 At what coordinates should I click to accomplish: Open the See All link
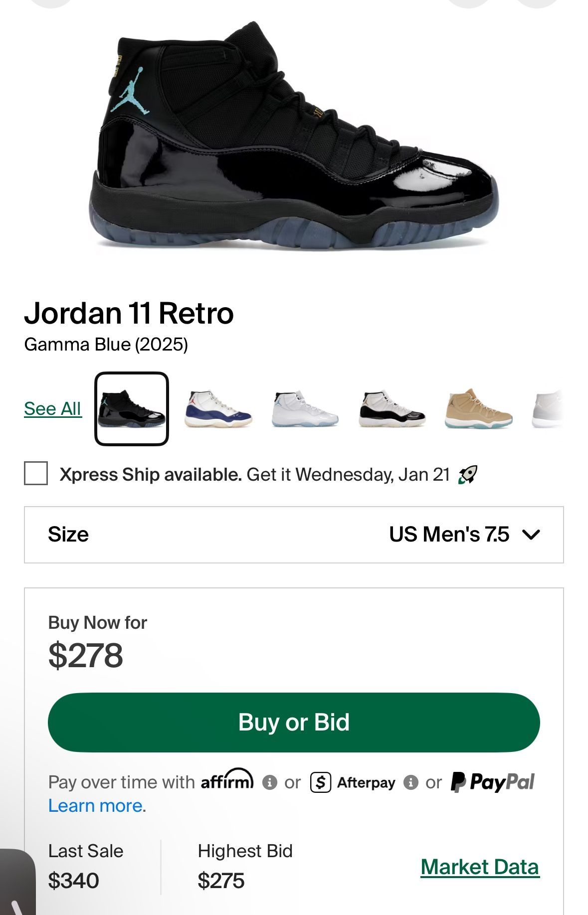(52, 409)
